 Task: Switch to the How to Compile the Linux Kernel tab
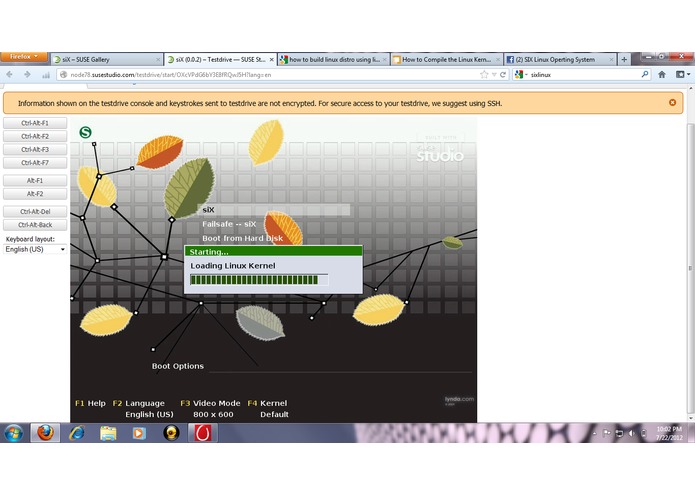click(x=447, y=59)
